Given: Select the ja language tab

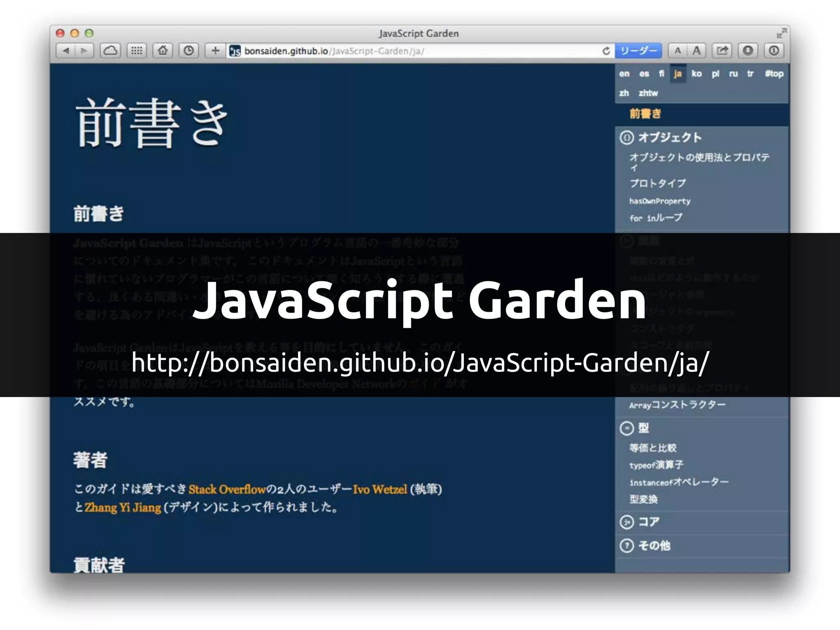Looking at the screenshot, I should pos(678,74).
